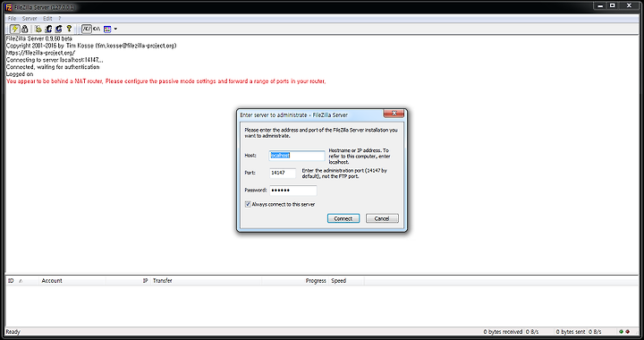Open the Groups toolbar icon
644x340 pixels.
click(58, 29)
